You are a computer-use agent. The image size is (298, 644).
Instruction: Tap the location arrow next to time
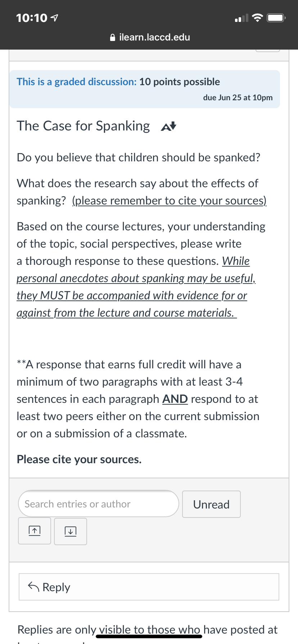(x=55, y=18)
